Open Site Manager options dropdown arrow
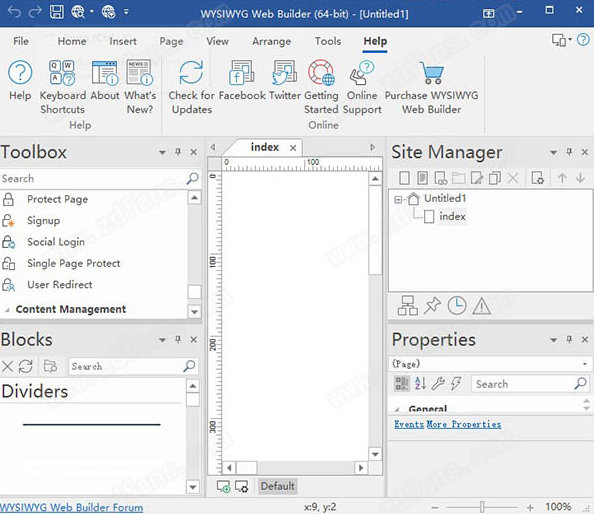 (553, 152)
